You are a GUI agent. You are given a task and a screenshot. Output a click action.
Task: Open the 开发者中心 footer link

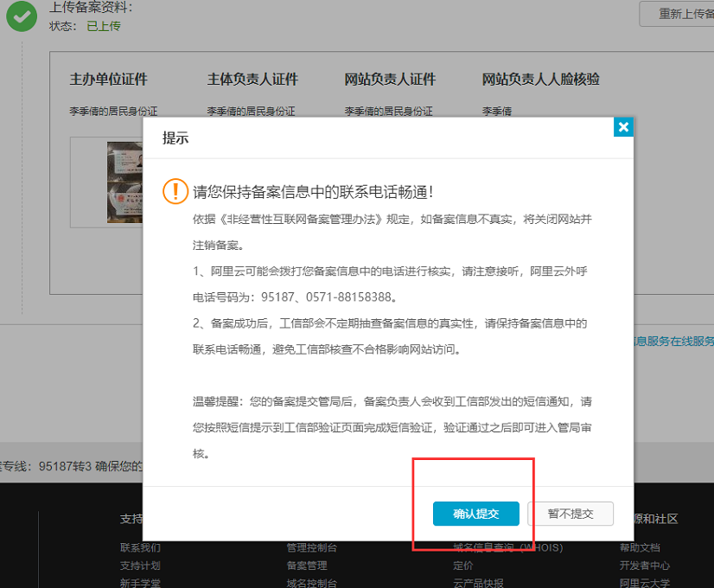(x=645, y=566)
